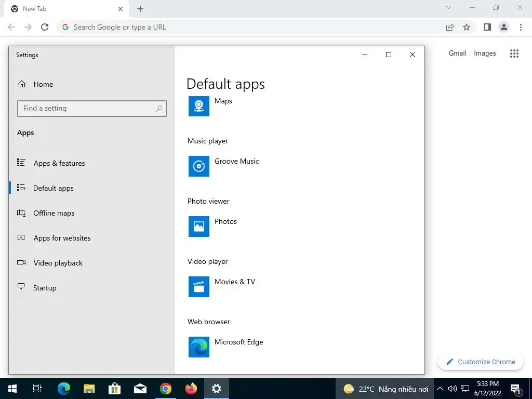Show hidden system tray icons
Viewport: 532px width, 399px height.
pyautogui.click(x=440, y=389)
